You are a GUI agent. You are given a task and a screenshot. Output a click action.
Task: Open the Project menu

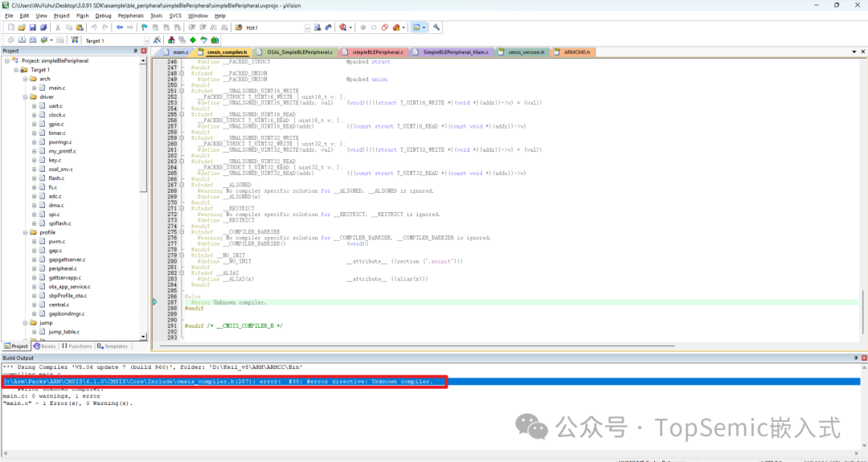pos(61,15)
